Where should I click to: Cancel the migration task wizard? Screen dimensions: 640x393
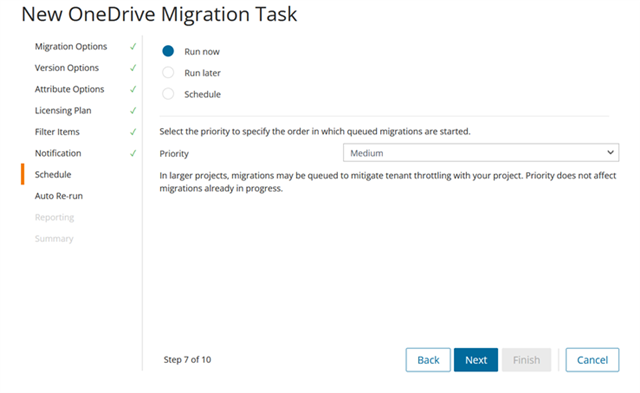click(592, 360)
